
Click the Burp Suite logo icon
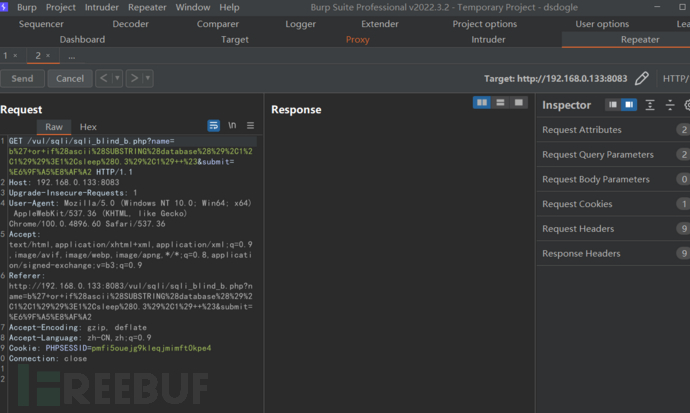(4, 7)
